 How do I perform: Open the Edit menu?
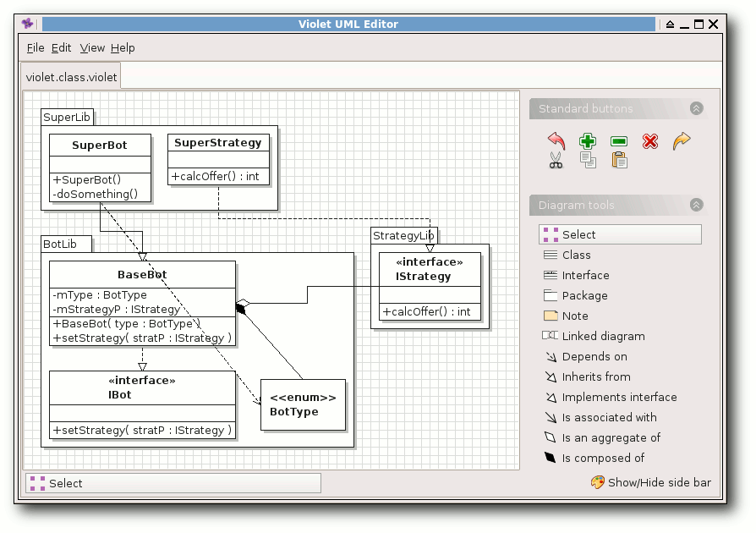click(61, 47)
